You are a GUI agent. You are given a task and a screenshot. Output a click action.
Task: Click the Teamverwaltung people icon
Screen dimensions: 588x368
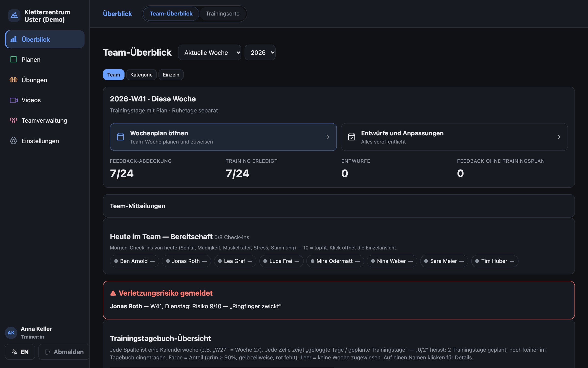[13, 120]
